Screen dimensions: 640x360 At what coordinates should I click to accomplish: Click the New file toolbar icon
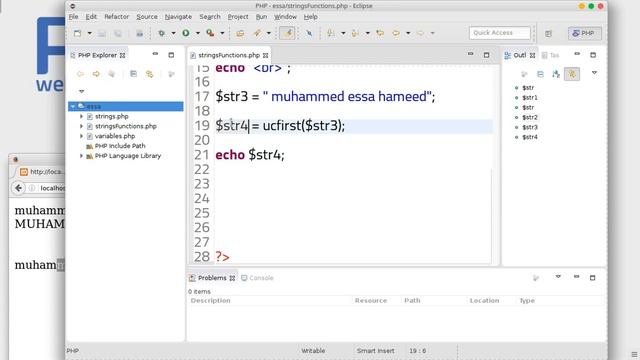coord(77,33)
